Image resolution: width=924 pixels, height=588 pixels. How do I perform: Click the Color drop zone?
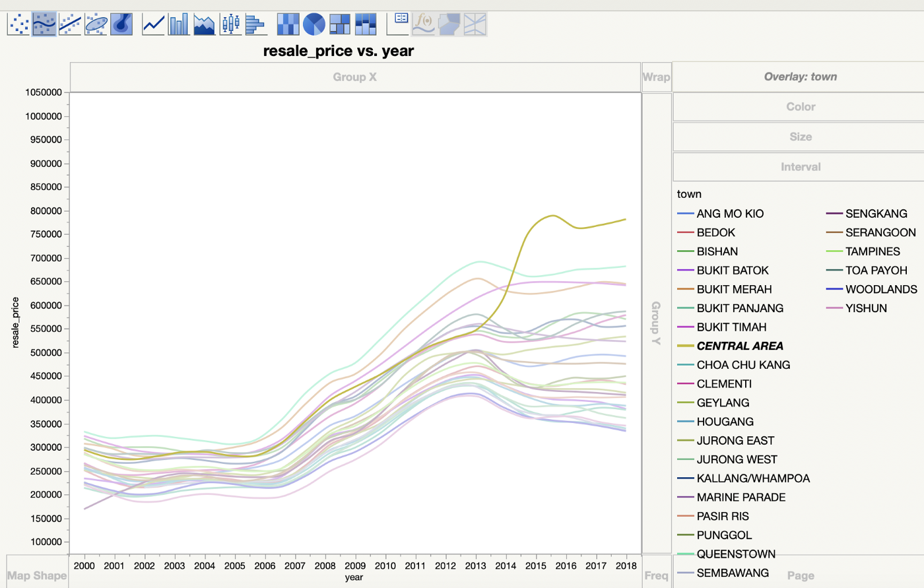(x=800, y=107)
